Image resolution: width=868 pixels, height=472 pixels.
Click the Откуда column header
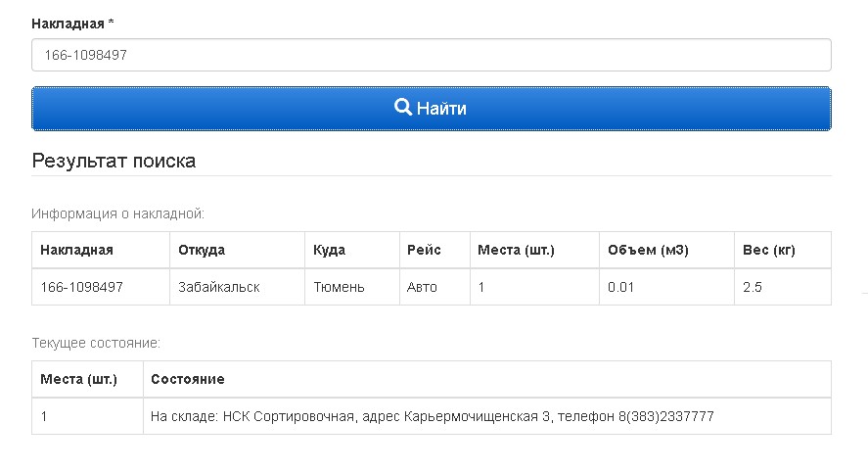tap(202, 250)
